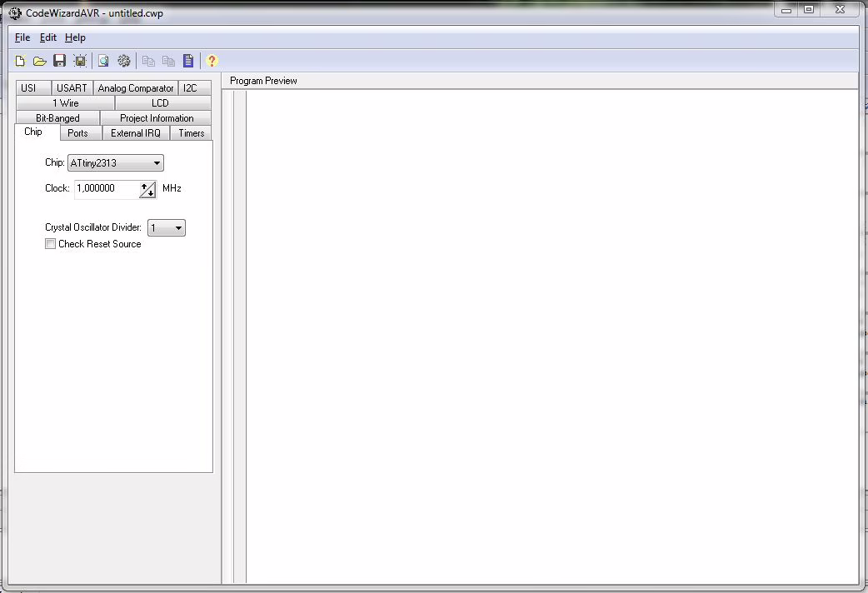Image resolution: width=868 pixels, height=593 pixels.
Task: Switch to the Timers tab
Action: (191, 133)
